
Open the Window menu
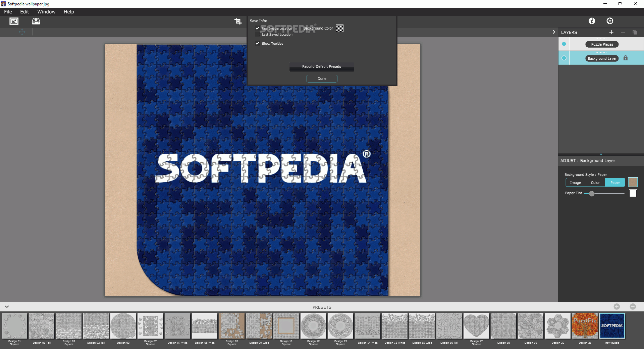(46, 12)
